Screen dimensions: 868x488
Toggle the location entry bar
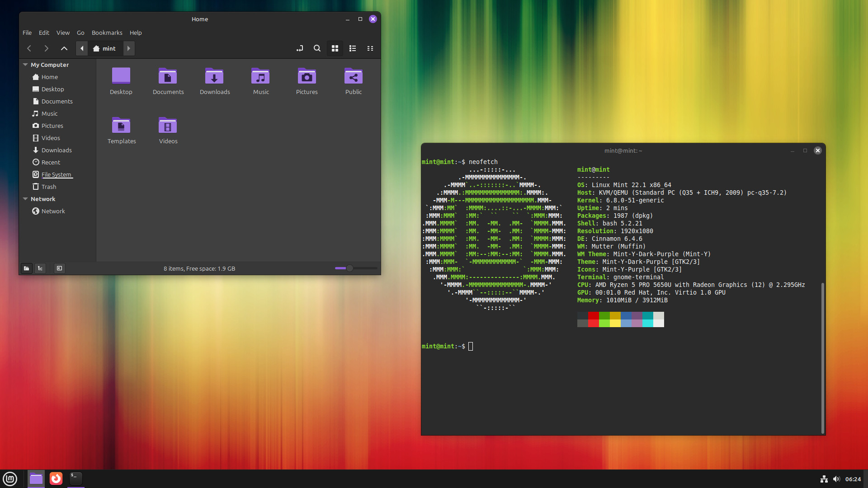(x=300, y=48)
